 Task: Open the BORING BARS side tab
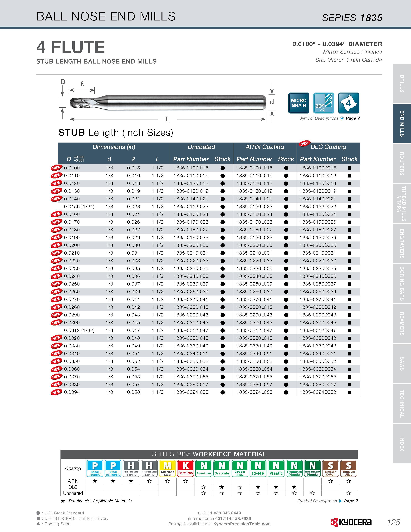pos(402,284)
